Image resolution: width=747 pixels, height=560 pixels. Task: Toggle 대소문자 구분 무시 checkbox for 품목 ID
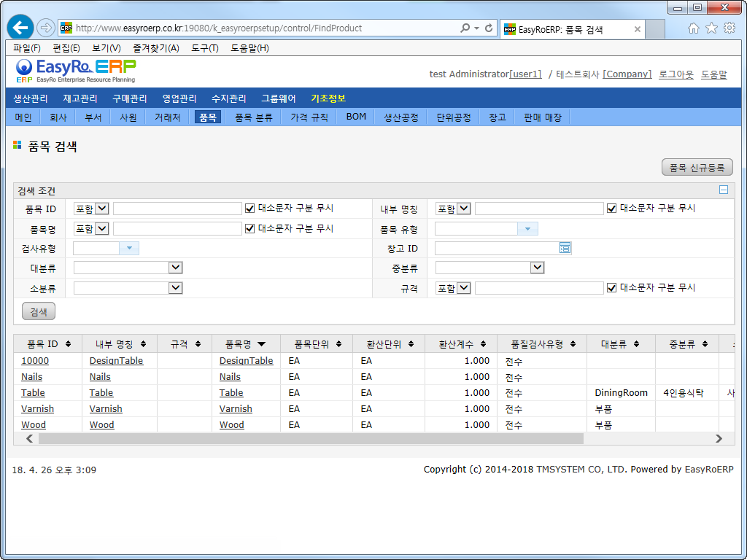point(250,209)
